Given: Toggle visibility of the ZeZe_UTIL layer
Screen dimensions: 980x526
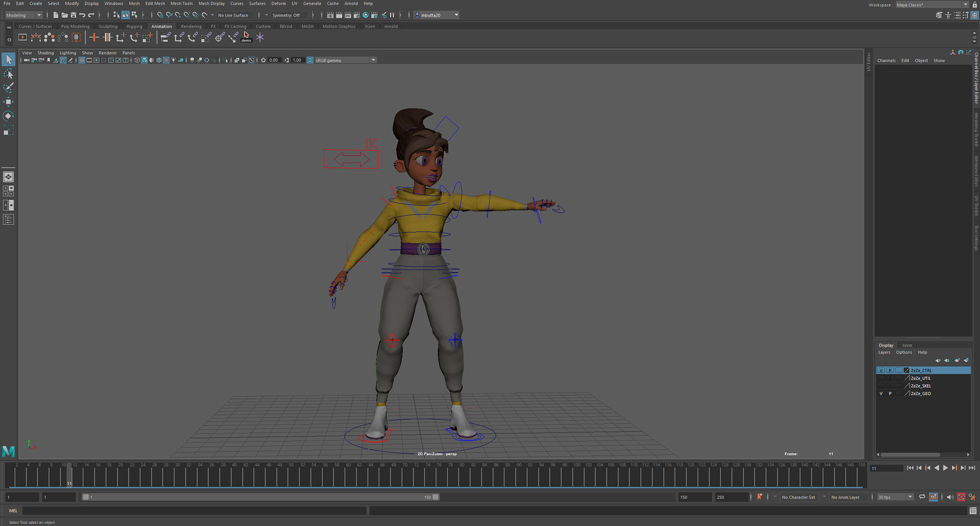Looking at the screenshot, I should [x=881, y=378].
